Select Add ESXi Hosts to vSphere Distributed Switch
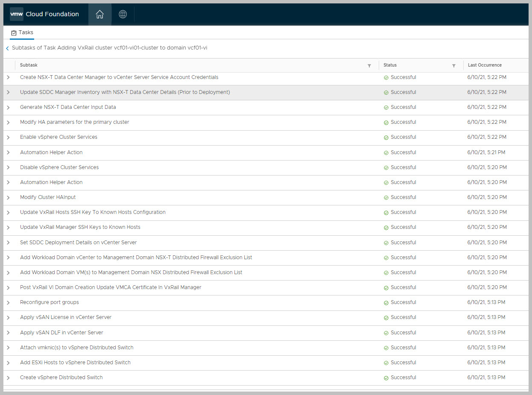Image resolution: width=532 pixels, height=395 pixels. (x=75, y=363)
